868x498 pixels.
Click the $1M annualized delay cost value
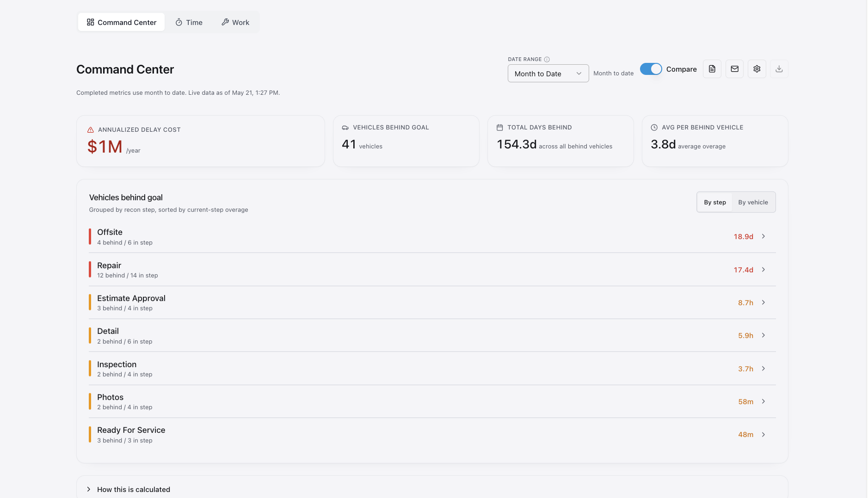(x=105, y=147)
